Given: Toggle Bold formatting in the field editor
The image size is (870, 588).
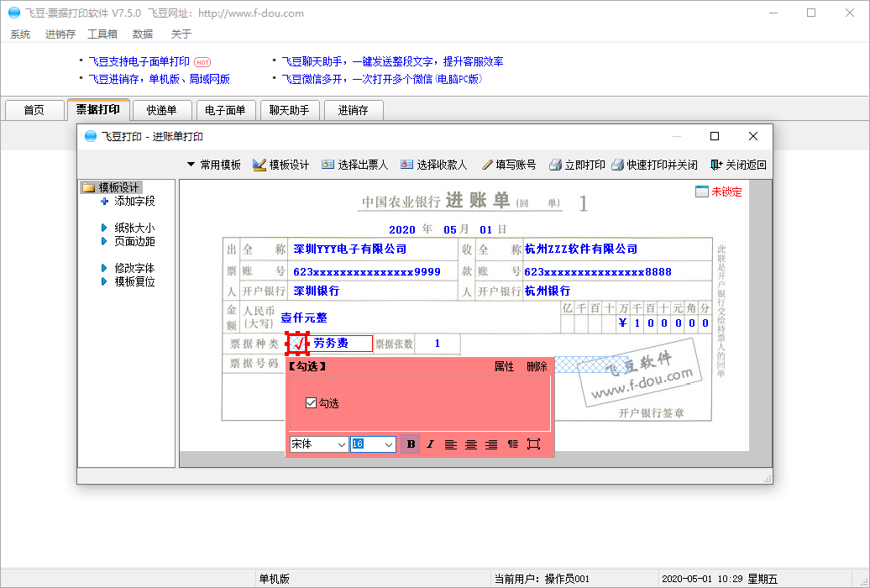Looking at the screenshot, I should point(411,444).
